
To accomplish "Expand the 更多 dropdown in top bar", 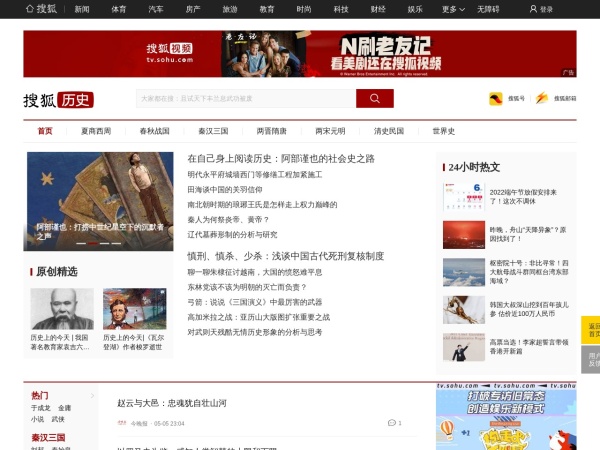I will click(x=453, y=9).
